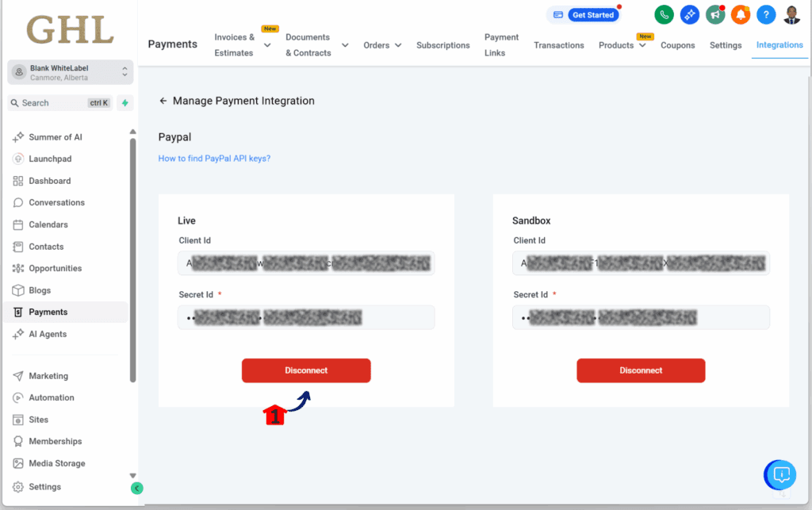Open the Coupons tab
Screen dimensions: 812x510
tap(677, 45)
